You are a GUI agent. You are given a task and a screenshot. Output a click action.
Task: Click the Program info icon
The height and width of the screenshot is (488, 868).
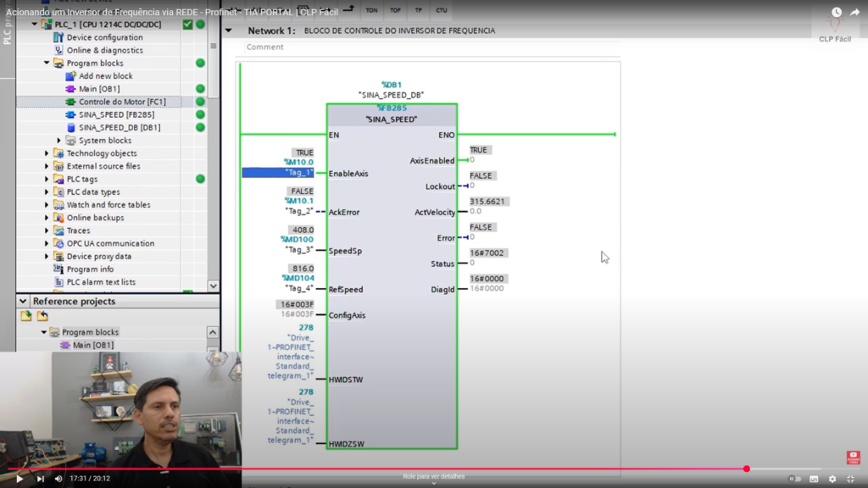pyautogui.click(x=58, y=269)
